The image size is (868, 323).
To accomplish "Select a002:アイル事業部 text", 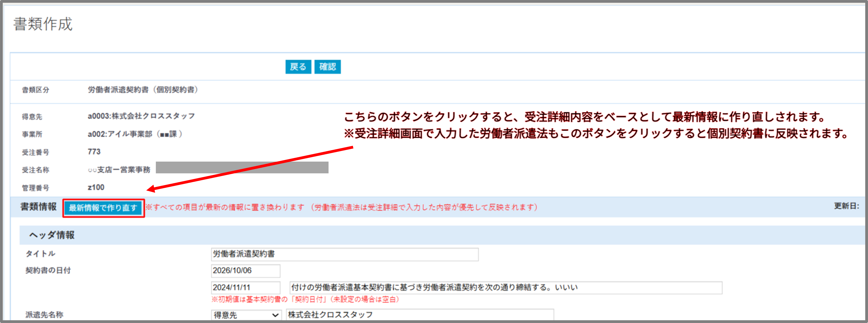I will (135, 134).
